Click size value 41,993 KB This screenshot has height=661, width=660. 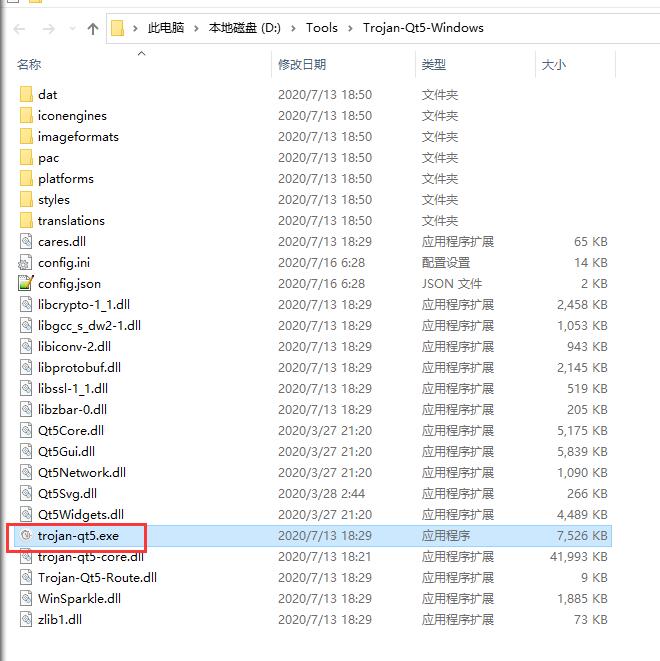click(579, 557)
